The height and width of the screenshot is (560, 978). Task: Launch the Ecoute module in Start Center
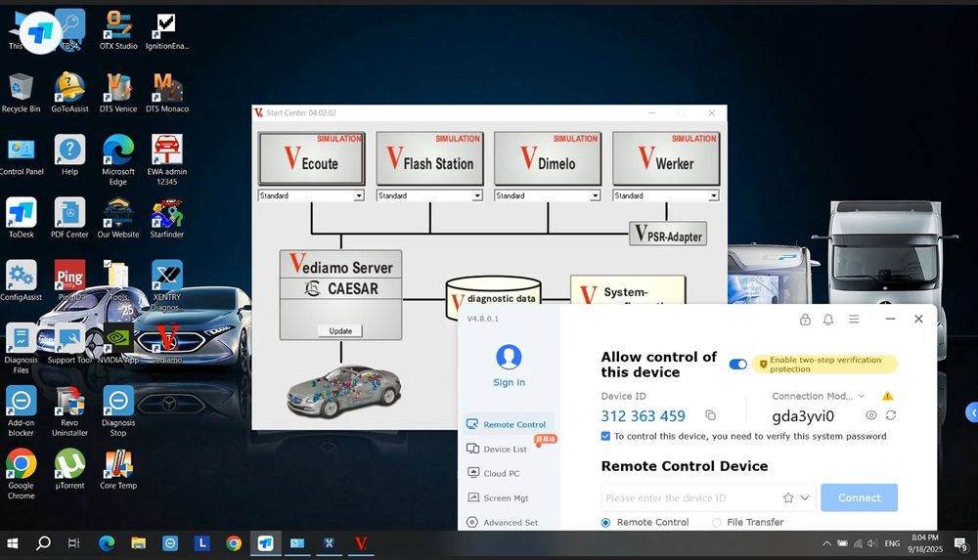311,157
